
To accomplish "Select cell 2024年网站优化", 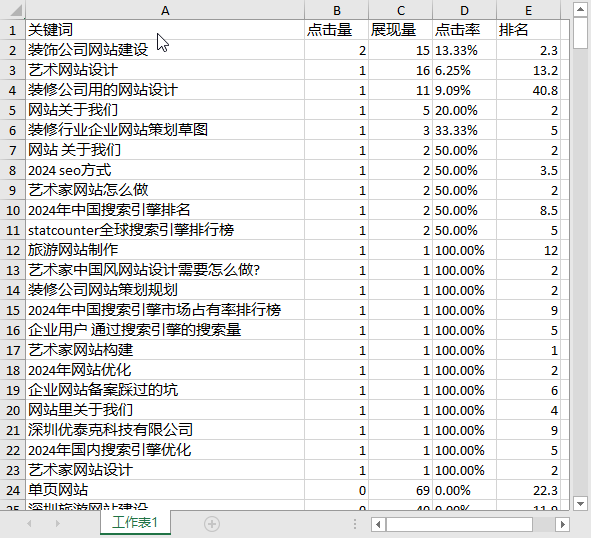I will tap(165, 370).
